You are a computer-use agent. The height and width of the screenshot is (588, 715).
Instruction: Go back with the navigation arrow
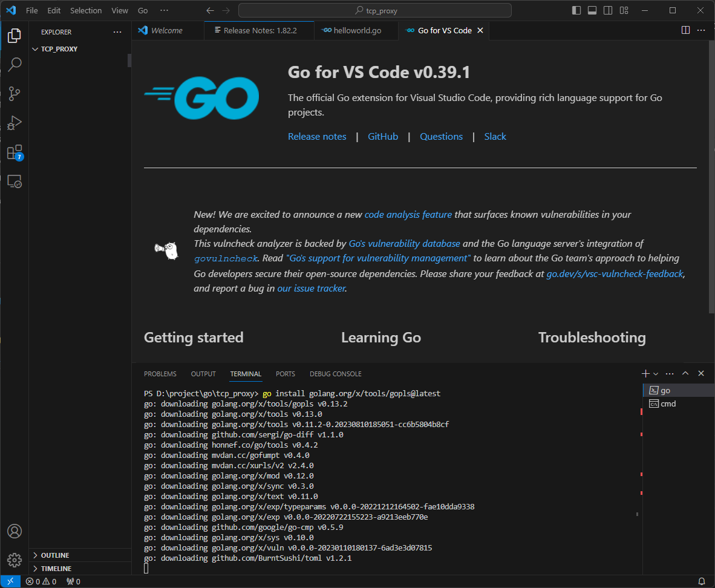point(211,10)
